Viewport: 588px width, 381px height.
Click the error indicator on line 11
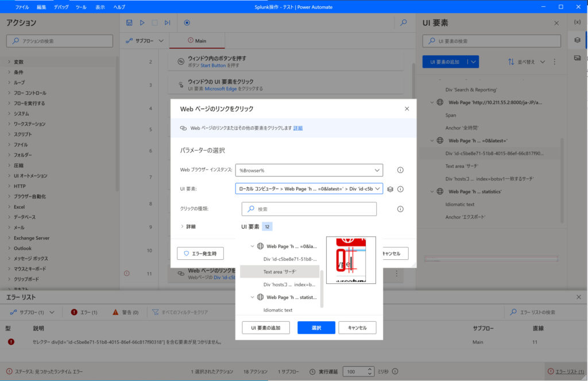coord(127,274)
